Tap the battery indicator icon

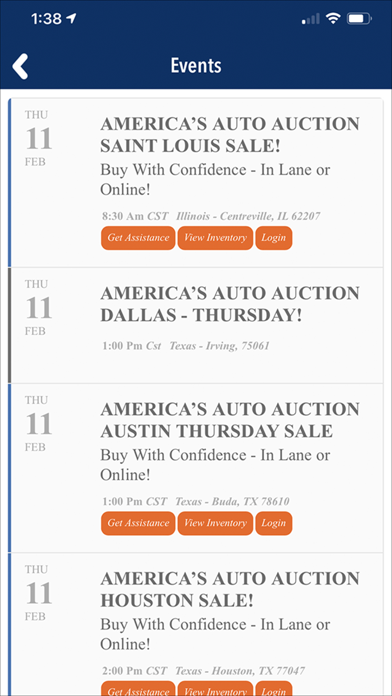point(359,19)
